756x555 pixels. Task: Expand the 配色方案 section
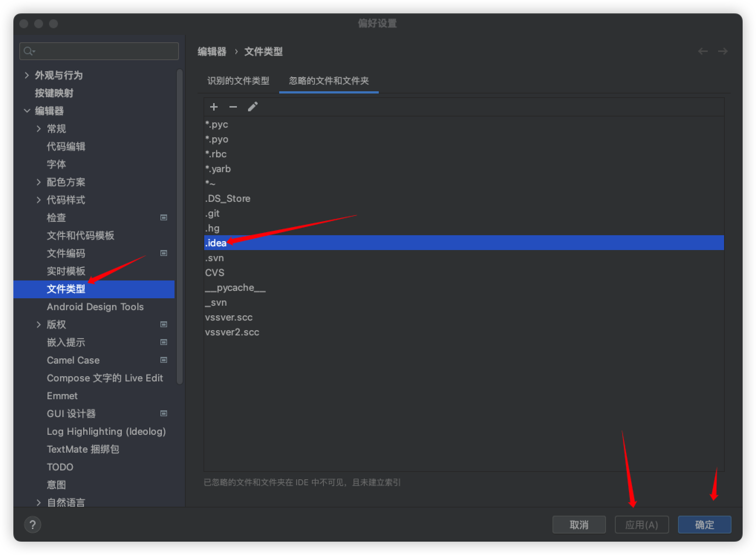click(x=39, y=182)
